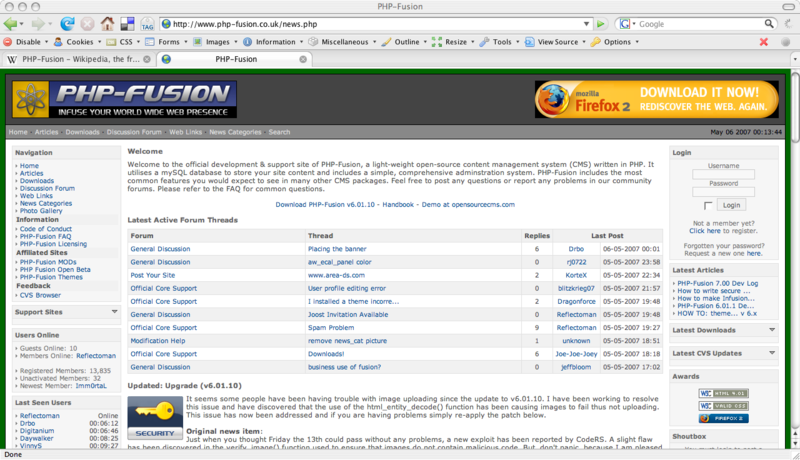Click the browser Forward arrow button
This screenshot has width=800, height=460.
click(38, 23)
